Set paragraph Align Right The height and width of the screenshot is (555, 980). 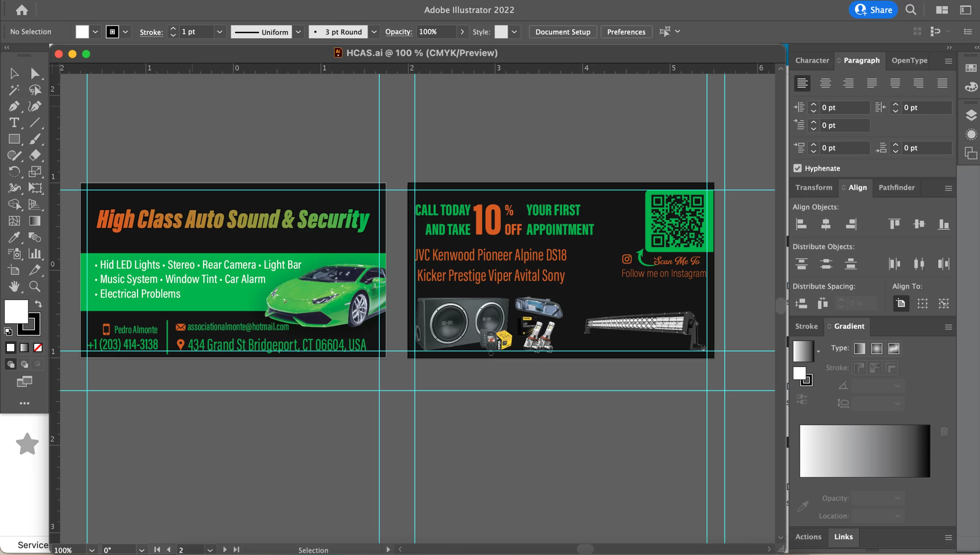[849, 83]
